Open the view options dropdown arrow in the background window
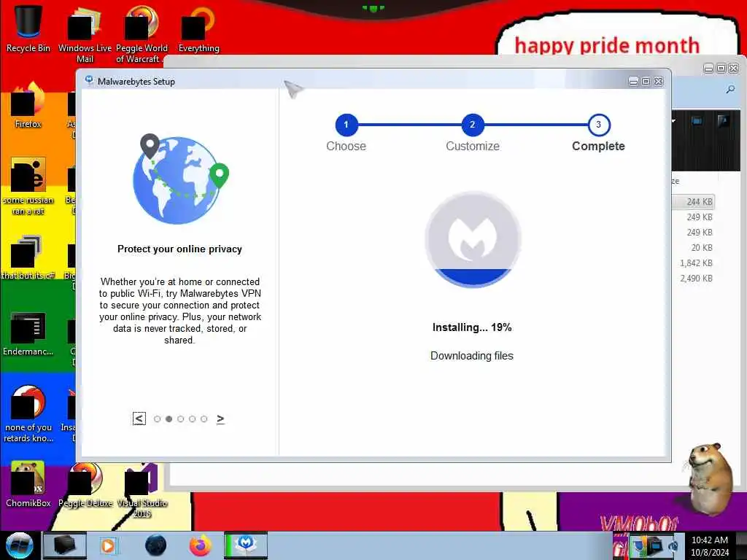 coord(673,122)
